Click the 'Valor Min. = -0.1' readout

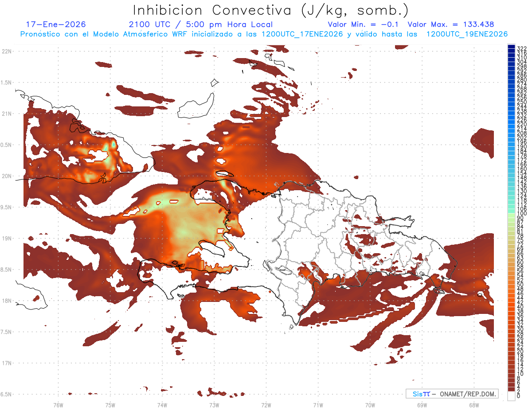pos(363,24)
